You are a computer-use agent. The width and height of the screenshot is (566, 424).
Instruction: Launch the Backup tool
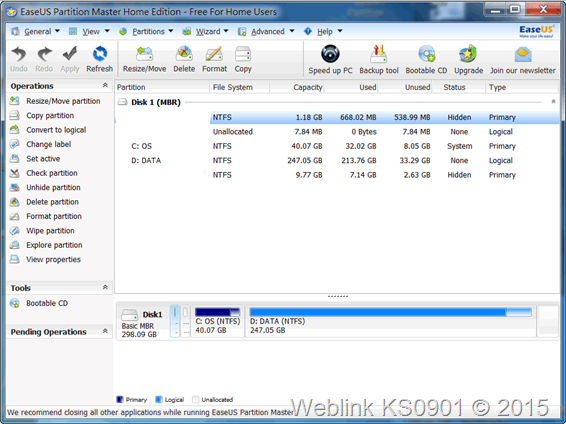379,60
